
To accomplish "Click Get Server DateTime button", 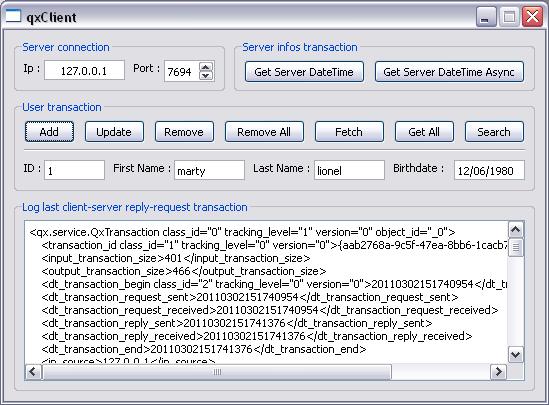I will point(304,72).
